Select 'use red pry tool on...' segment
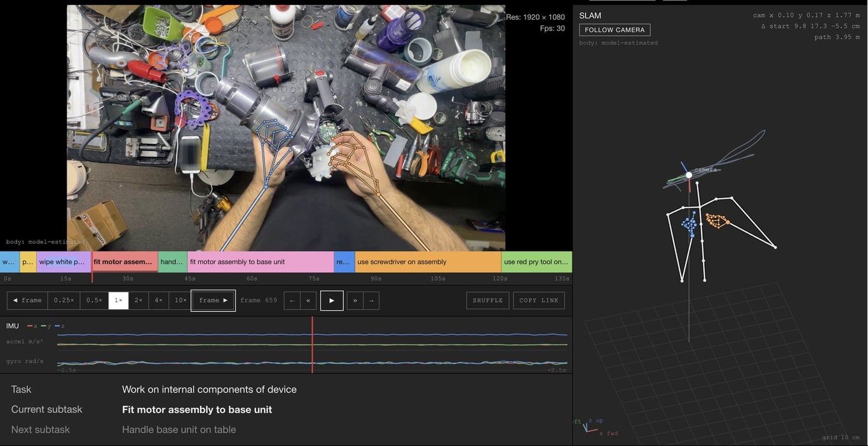 [537, 262]
